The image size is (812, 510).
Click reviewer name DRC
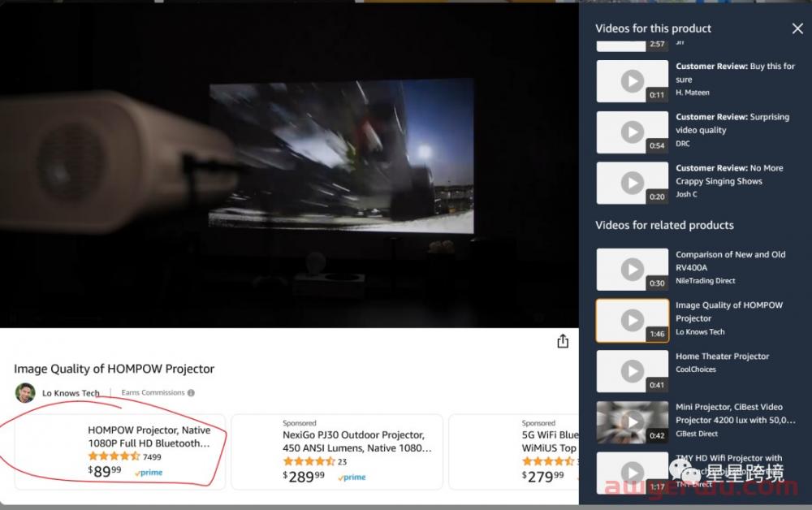[683, 144]
